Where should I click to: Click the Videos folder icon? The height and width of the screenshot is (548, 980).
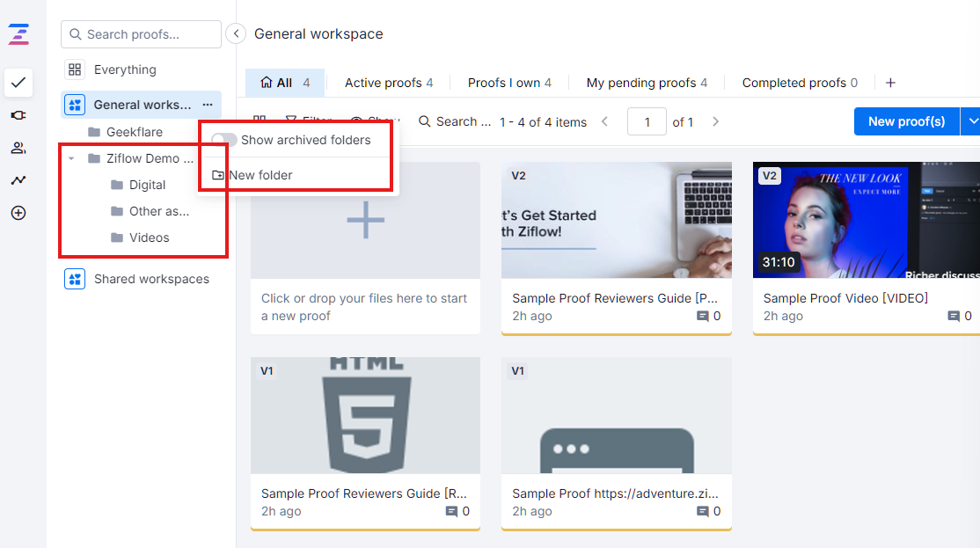(x=117, y=237)
